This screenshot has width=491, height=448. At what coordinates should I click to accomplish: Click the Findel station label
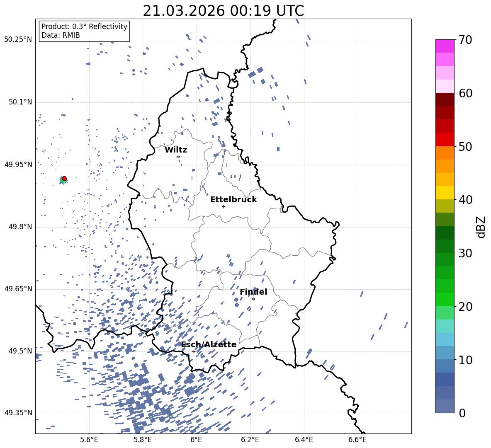[253, 292]
